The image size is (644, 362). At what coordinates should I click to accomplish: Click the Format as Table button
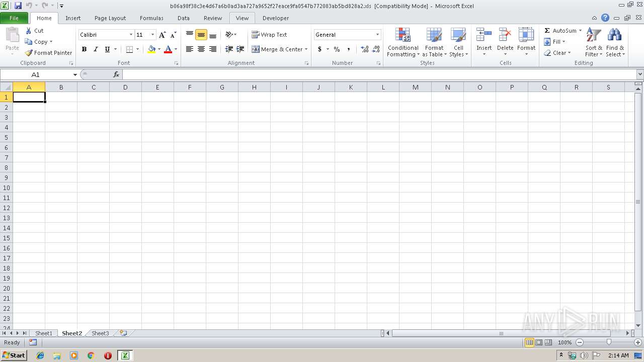(434, 43)
